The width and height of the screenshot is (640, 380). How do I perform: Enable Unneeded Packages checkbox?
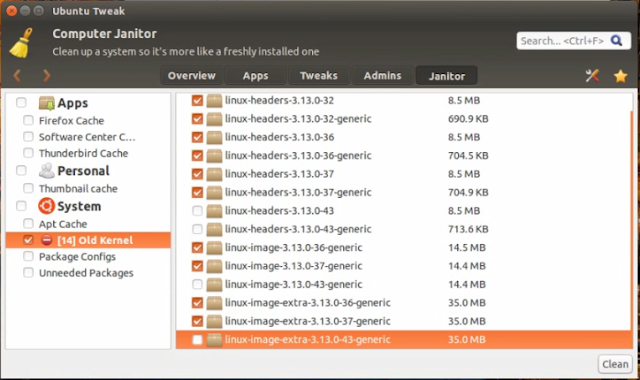pos(28,273)
